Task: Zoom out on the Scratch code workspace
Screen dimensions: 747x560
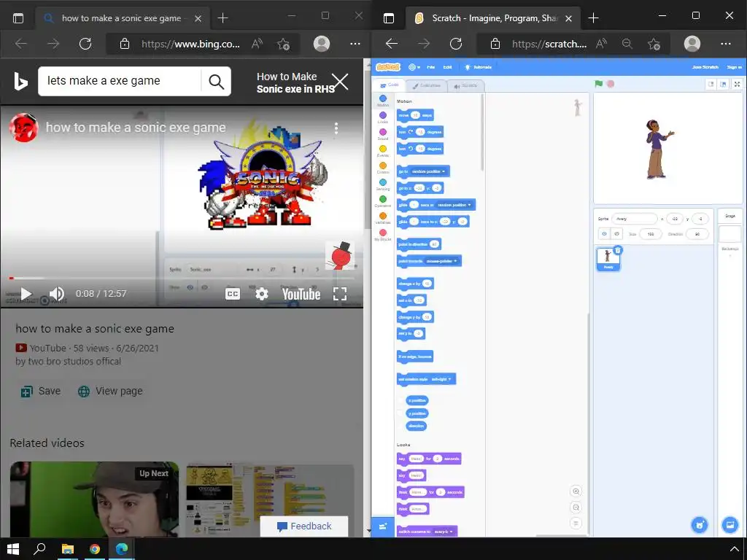Action: click(x=576, y=507)
